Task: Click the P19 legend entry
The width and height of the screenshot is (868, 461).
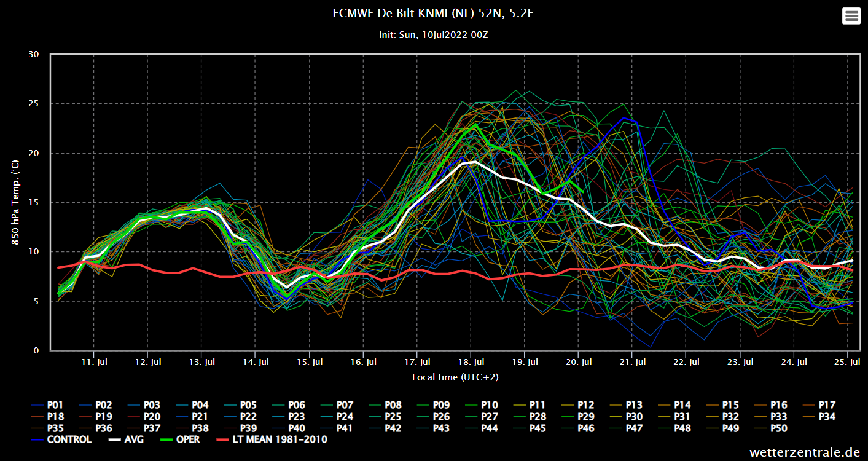Action: 95,417
